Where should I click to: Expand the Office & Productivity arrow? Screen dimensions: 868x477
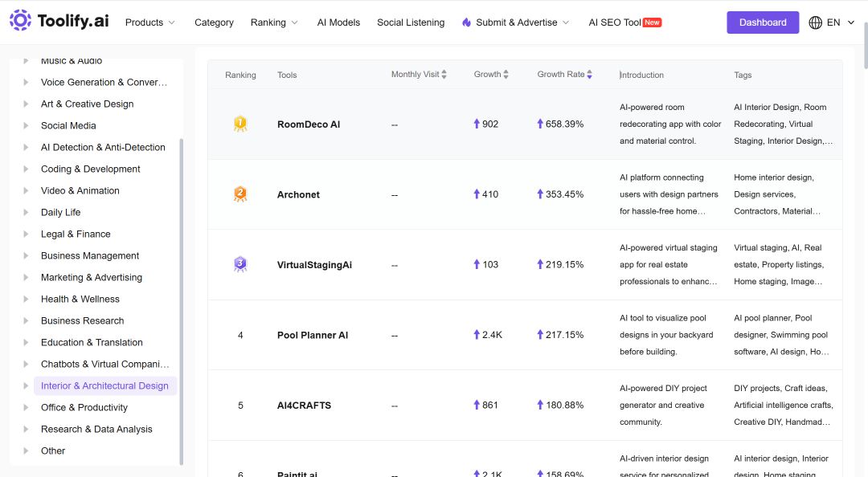point(26,407)
